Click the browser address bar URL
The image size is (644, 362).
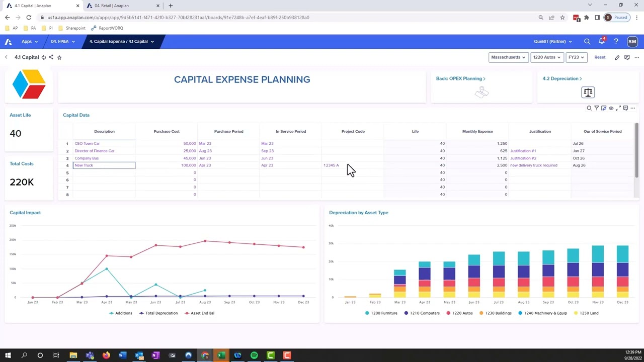178,18
